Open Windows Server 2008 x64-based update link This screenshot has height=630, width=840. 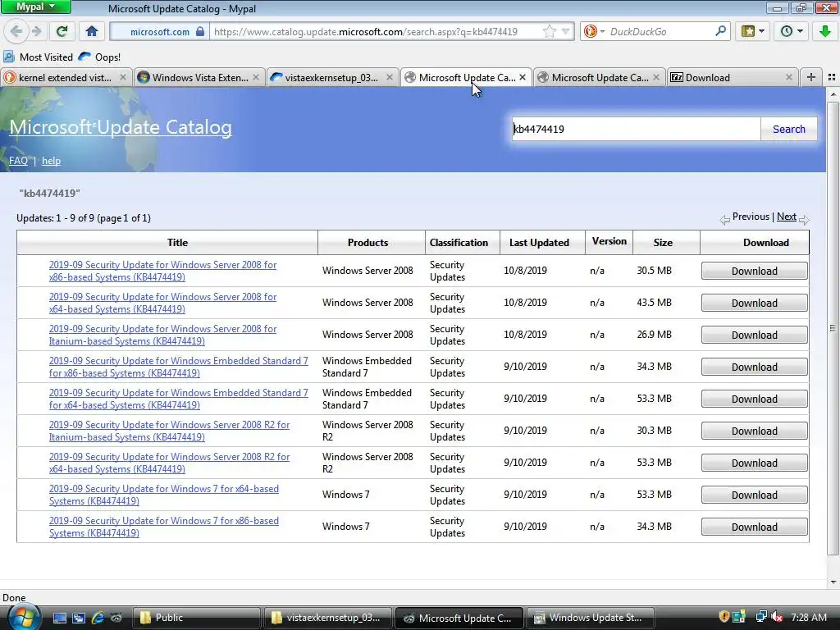pyautogui.click(x=163, y=304)
